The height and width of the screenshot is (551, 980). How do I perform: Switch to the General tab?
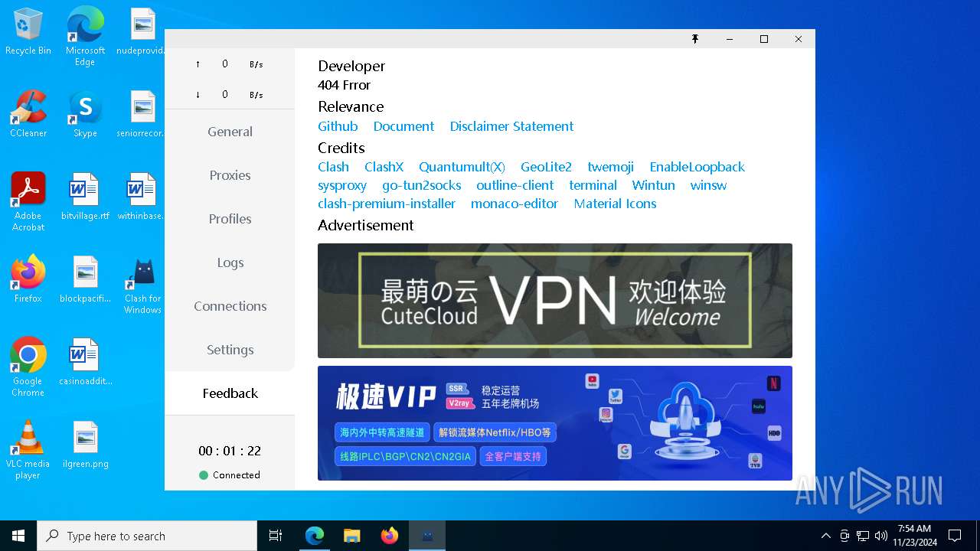[230, 132]
